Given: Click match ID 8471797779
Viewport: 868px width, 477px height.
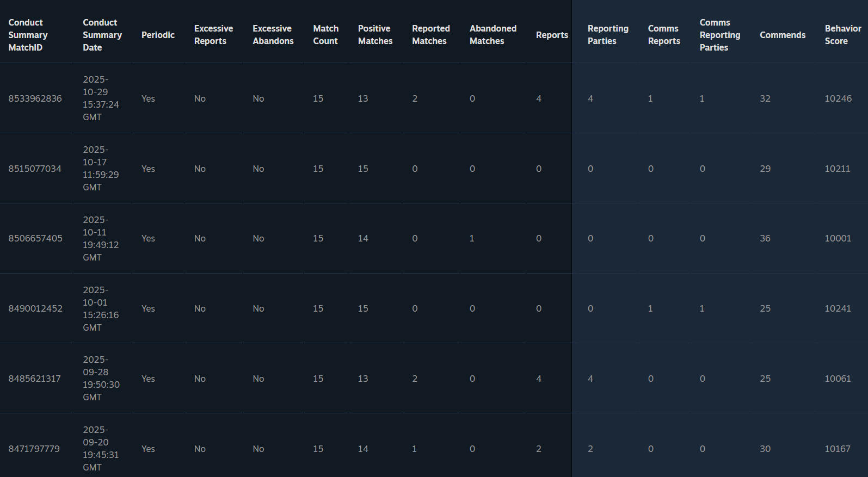Looking at the screenshot, I should coord(34,449).
